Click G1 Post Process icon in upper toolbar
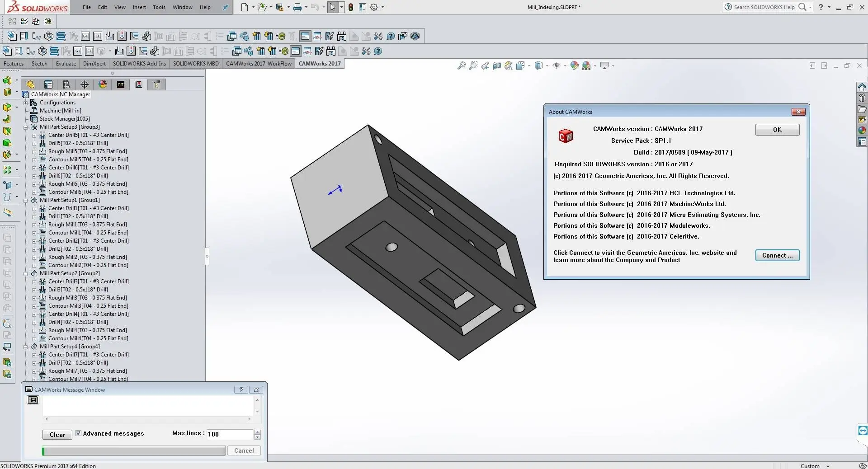868x469 pixels. [x=85, y=36]
